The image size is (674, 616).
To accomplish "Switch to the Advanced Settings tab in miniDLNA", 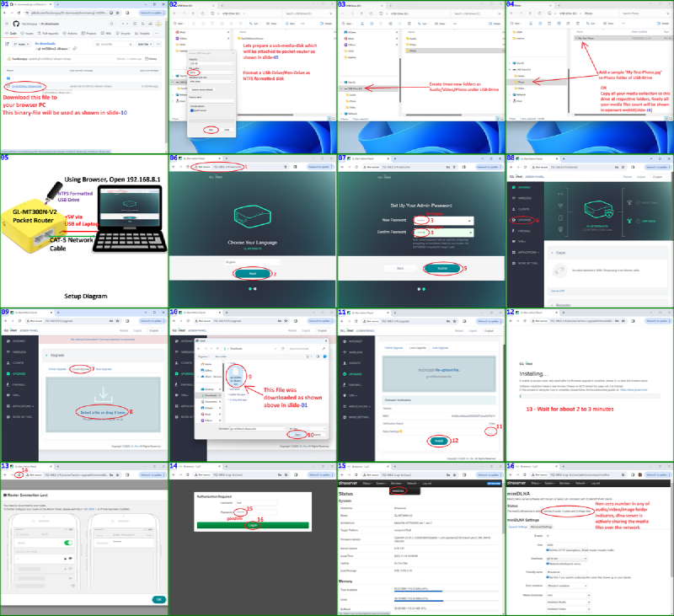I will coord(542,527).
